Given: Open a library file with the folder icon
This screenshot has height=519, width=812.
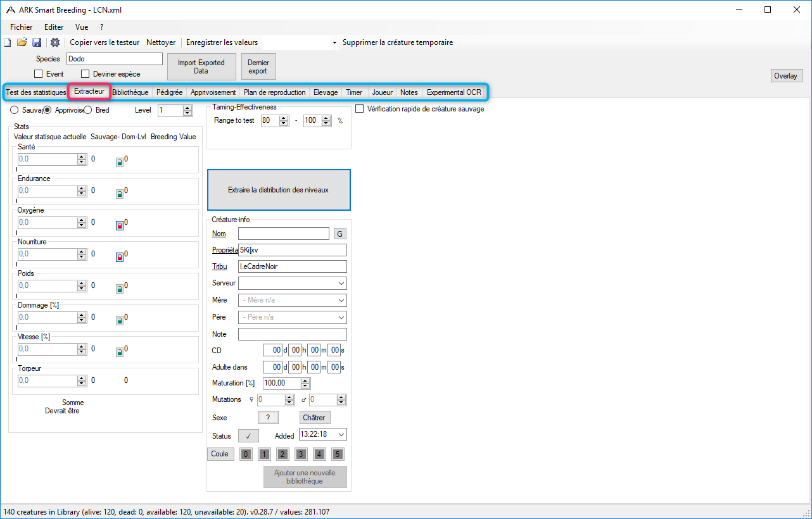Looking at the screenshot, I should (22, 42).
